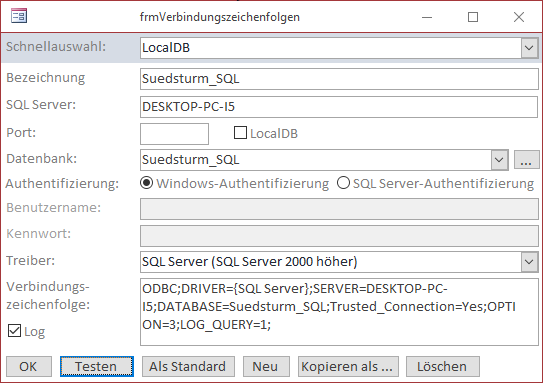
Task: Uncheck the Log checkbox
Action: pos(14,331)
